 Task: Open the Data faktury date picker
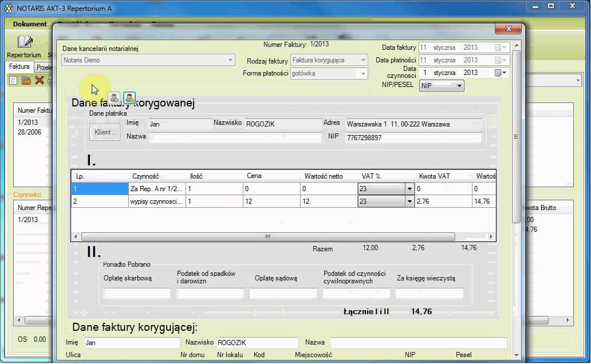pyautogui.click(x=500, y=48)
